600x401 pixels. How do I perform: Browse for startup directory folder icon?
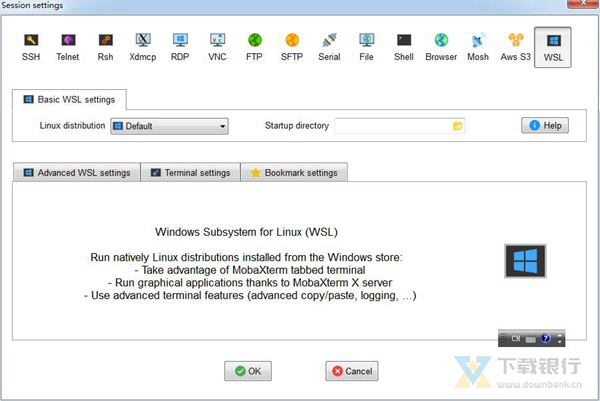coord(458,126)
